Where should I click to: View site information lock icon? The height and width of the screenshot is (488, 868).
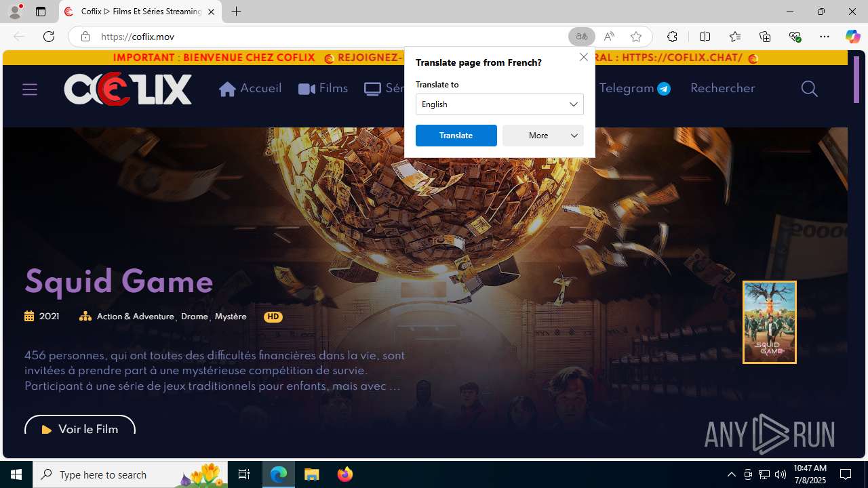[x=85, y=37]
